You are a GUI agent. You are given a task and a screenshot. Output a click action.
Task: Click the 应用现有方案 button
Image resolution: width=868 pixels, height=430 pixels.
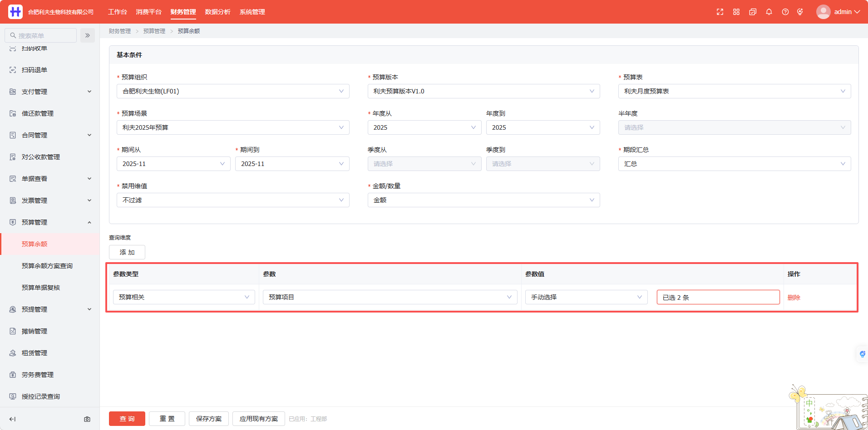(259, 419)
